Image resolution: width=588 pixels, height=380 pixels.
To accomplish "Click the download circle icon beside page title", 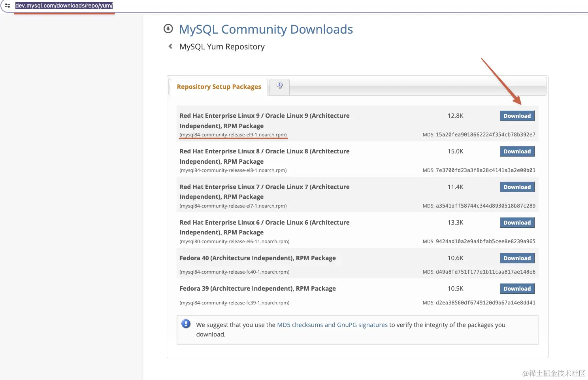I will (168, 28).
